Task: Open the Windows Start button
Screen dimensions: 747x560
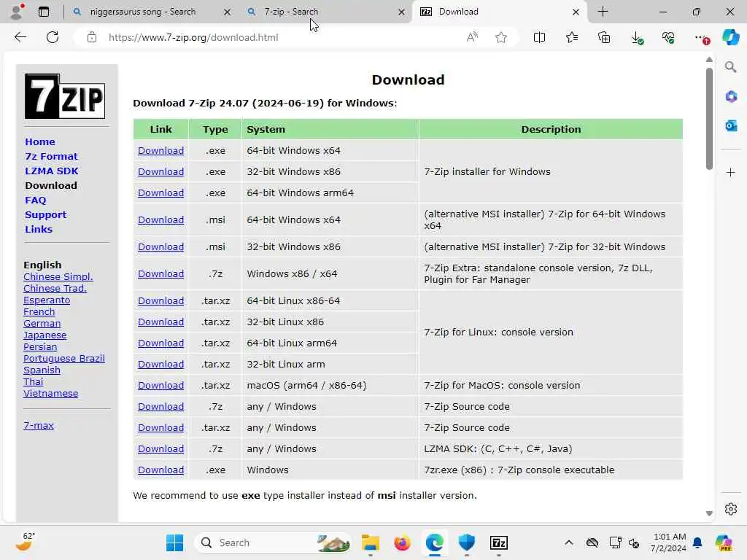Action: coord(174,542)
